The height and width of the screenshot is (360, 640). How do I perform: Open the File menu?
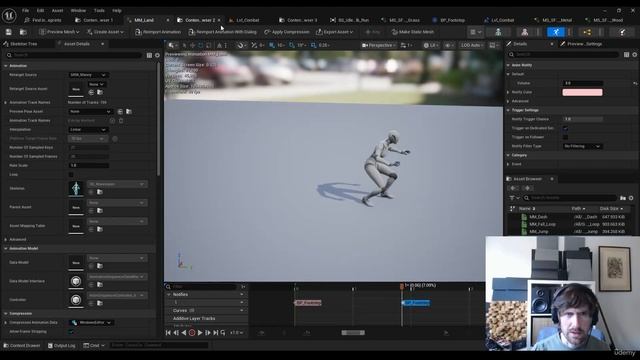coord(25,11)
